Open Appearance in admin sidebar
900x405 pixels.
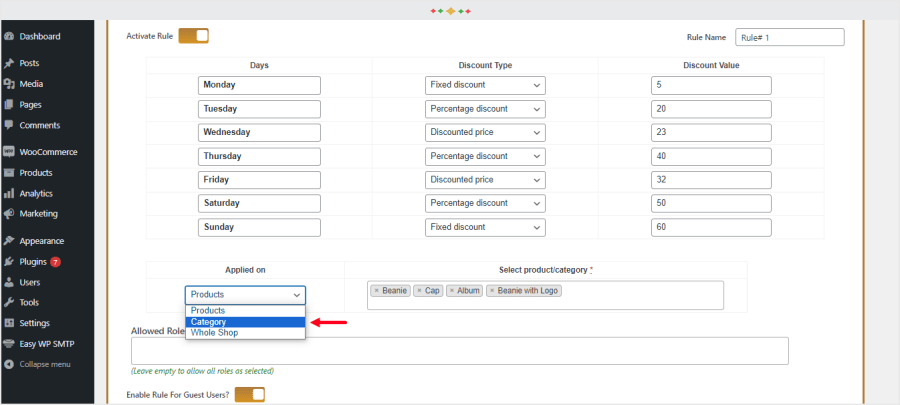[42, 241]
